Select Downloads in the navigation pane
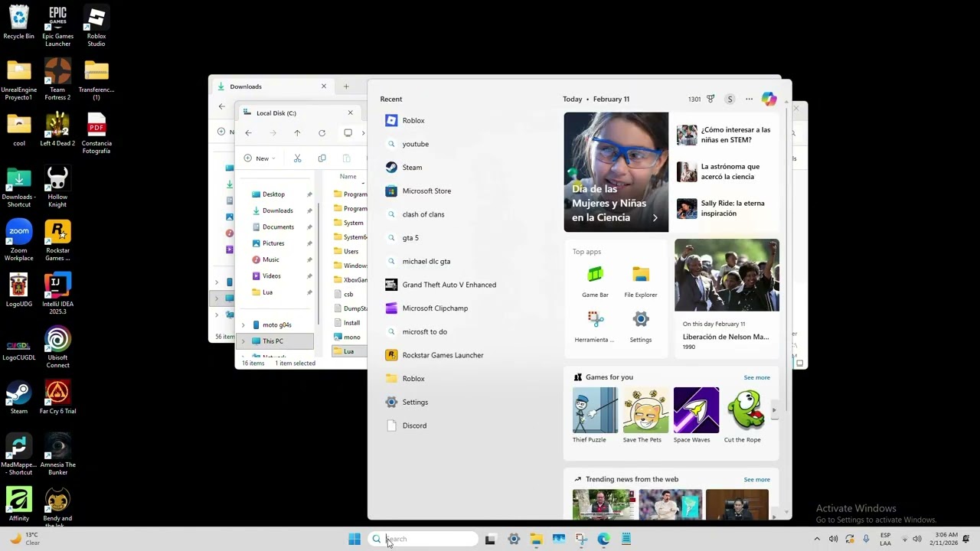This screenshot has height=551, width=980. click(x=277, y=210)
